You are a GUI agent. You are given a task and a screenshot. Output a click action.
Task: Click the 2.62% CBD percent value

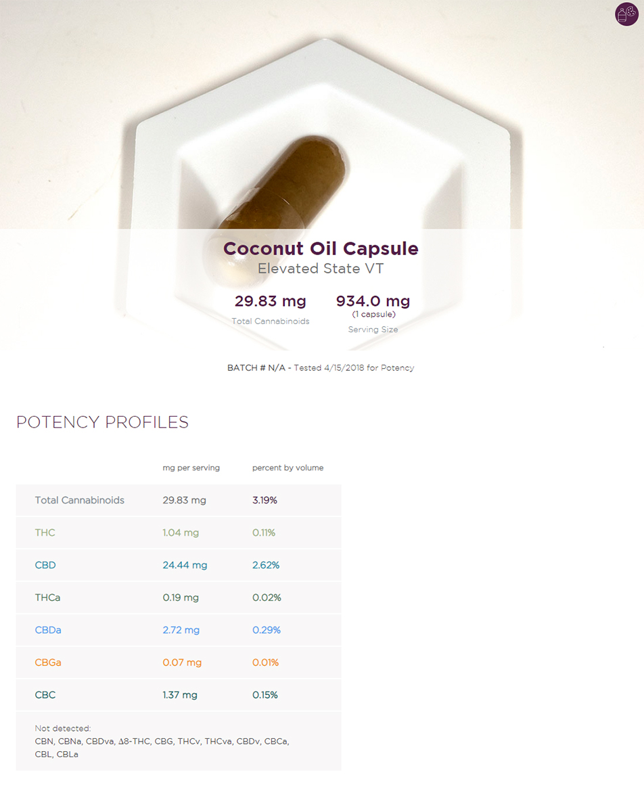coord(266,565)
